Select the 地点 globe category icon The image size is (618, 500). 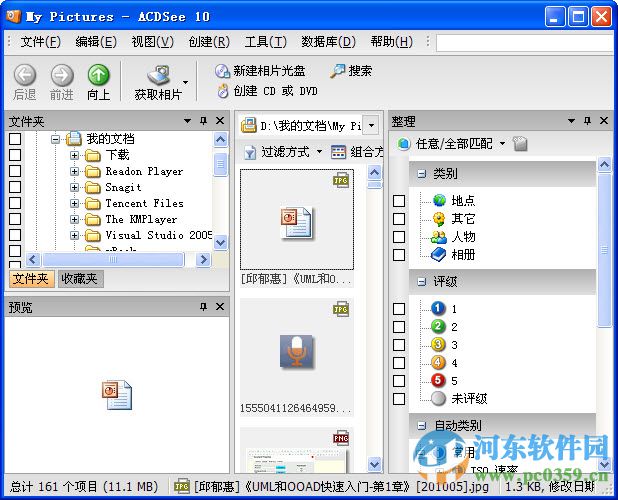(x=439, y=201)
